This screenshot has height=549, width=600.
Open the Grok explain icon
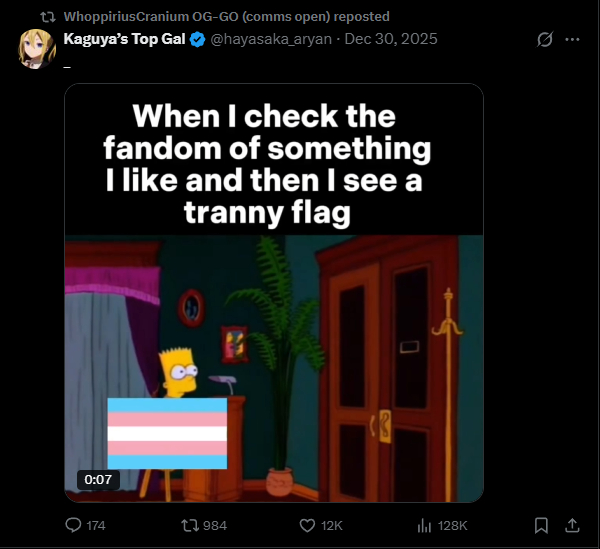545,39
